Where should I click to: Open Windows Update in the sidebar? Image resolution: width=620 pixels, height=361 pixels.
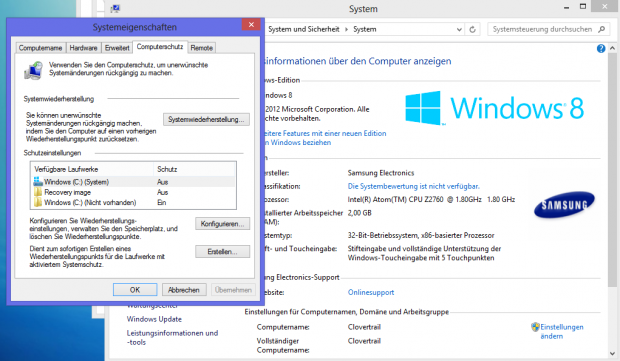tap(154, 319)
